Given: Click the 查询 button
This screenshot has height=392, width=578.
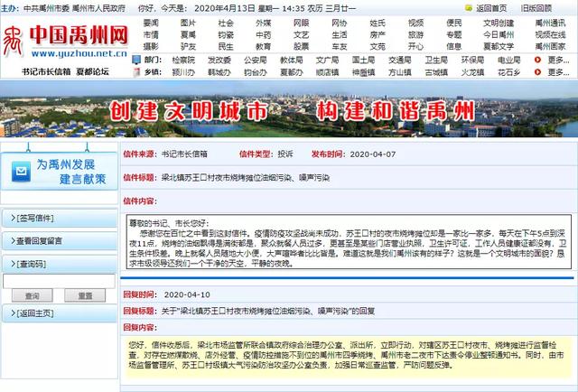Looking at the screenshot, I should click(33, 295).
